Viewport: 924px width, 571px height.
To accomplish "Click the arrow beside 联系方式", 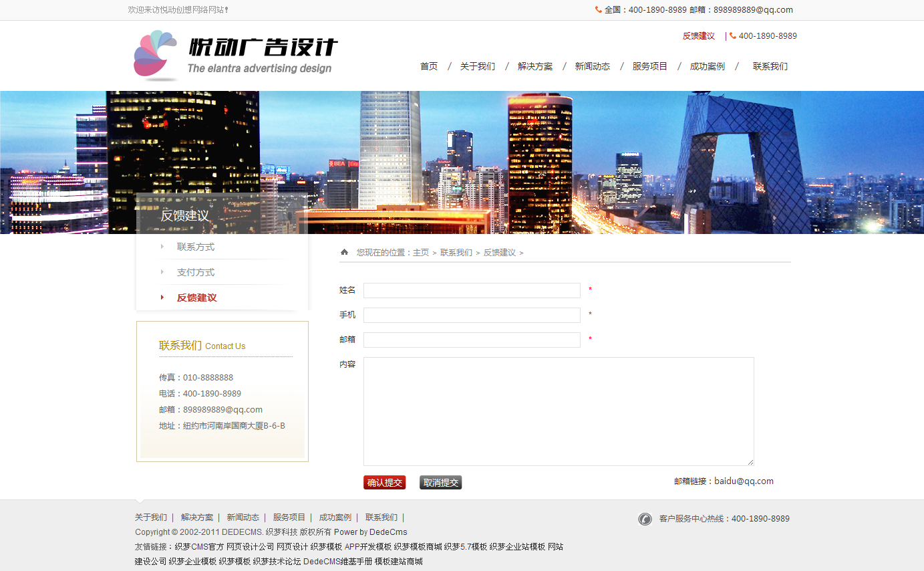I will (x=162, y=247).
